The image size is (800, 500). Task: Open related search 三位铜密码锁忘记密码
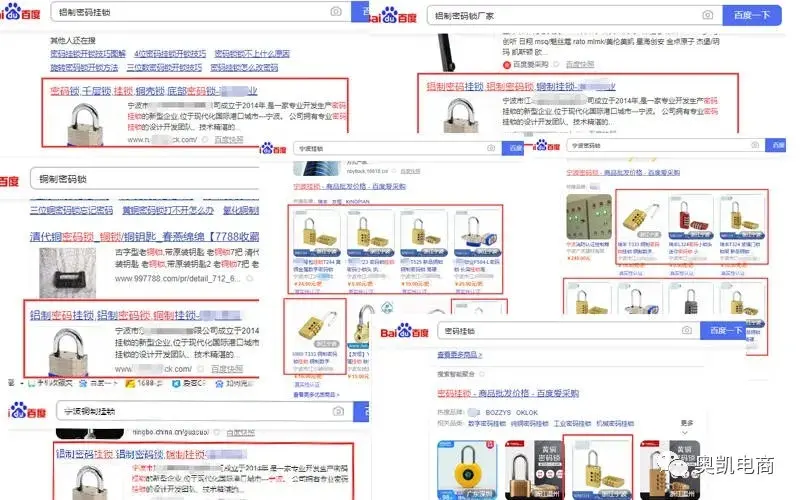(71, 210)
